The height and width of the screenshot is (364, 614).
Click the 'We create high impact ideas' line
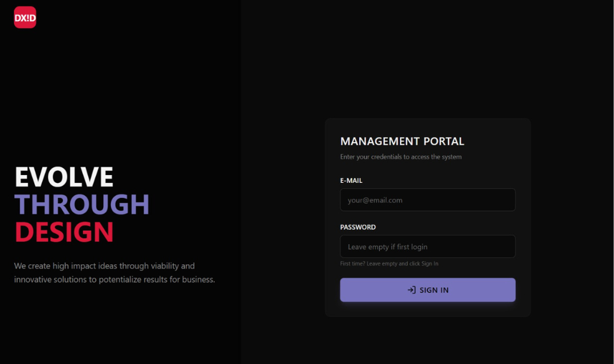pos(104,266)
